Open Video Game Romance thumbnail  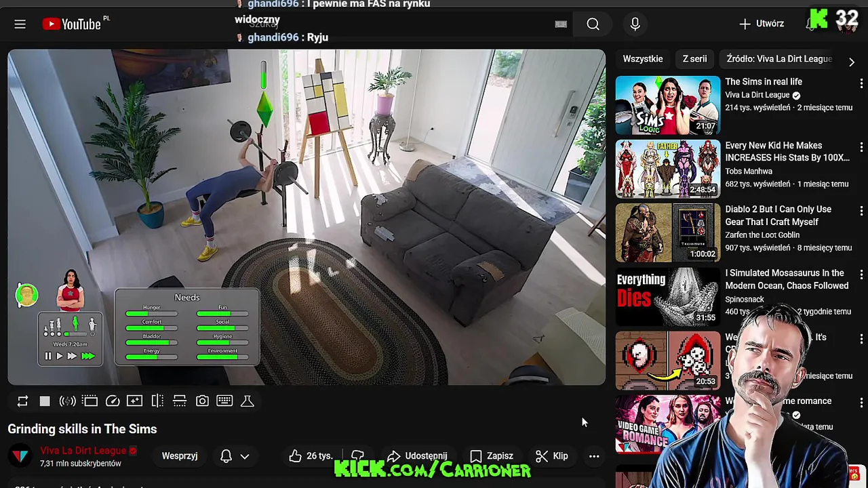668,424
